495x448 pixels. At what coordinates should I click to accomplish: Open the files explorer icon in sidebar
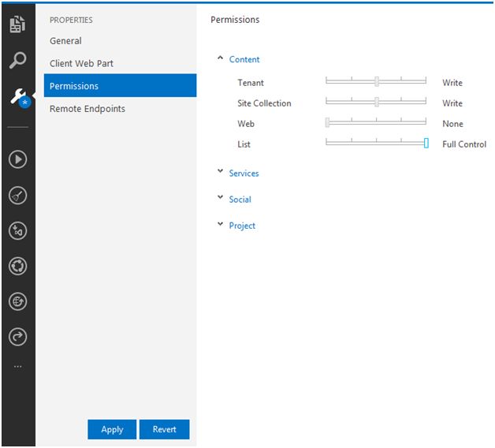17,24
